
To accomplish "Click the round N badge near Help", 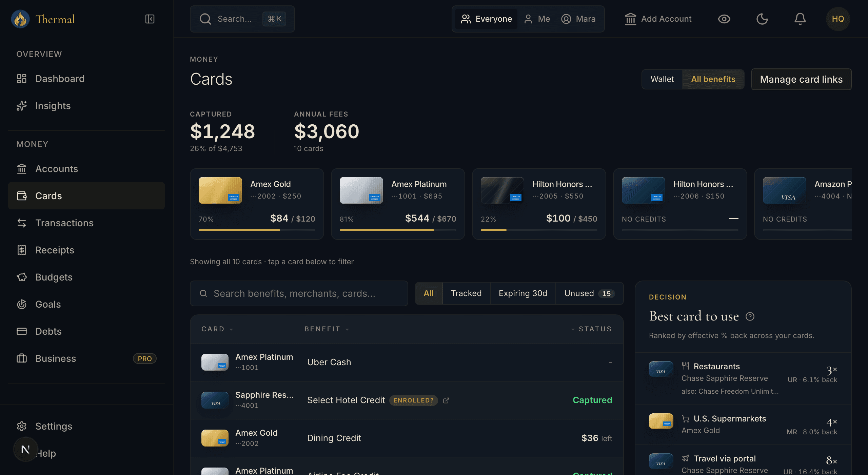I will coord(25,450).
